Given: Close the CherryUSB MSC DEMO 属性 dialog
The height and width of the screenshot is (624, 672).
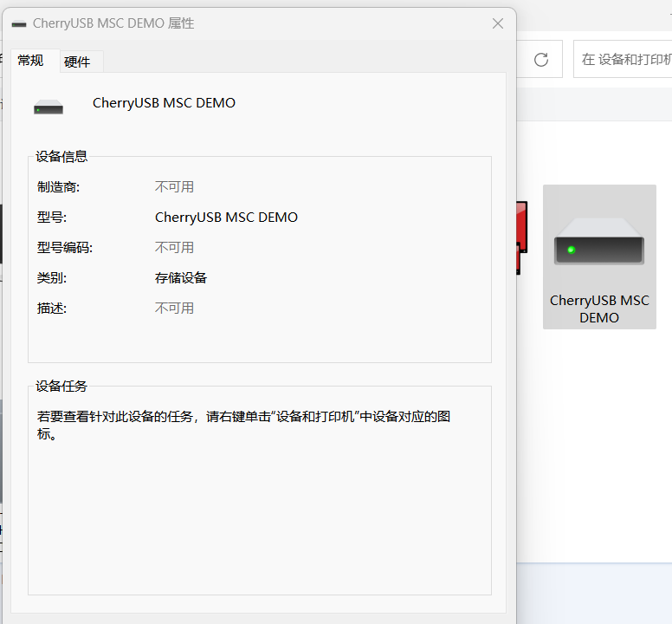Looking at the screenshot, I should pyautogui.click(x=498, y=23).
